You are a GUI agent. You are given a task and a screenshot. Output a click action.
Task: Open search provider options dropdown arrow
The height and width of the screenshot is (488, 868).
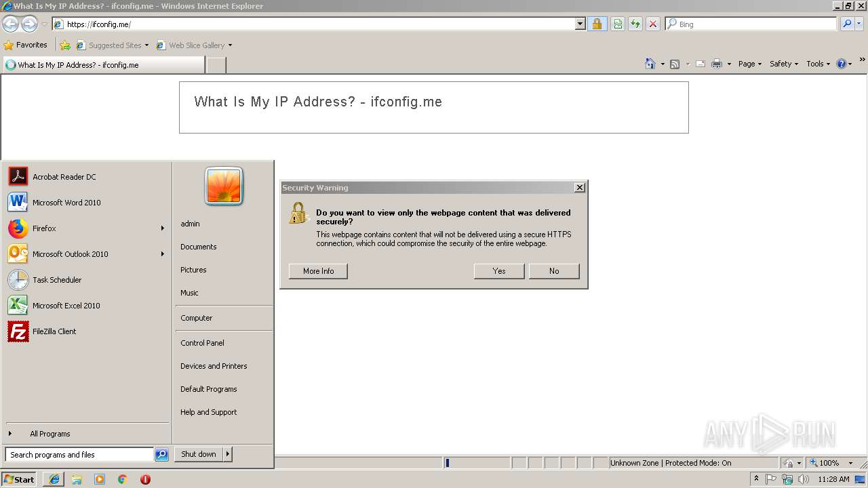859,24
